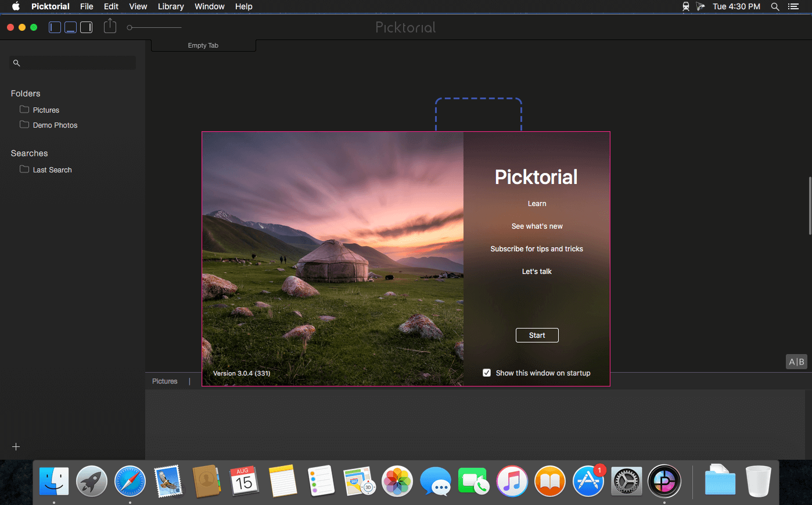Screen dimensions: 812x505
Task: Open the Apple menu
Action: pyautogui.click(x=16, y=6)
